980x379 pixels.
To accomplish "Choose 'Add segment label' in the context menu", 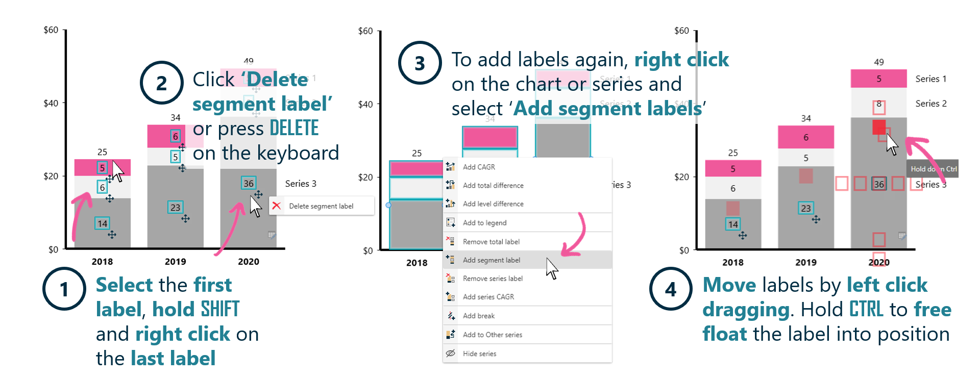I will pyautogui.click(x=491, y=260).
